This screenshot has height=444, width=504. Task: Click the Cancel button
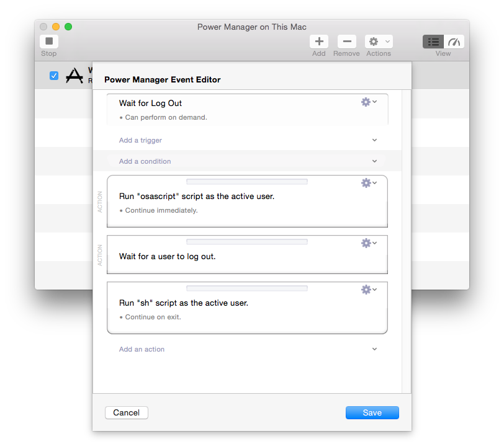(x=127, y=412)
